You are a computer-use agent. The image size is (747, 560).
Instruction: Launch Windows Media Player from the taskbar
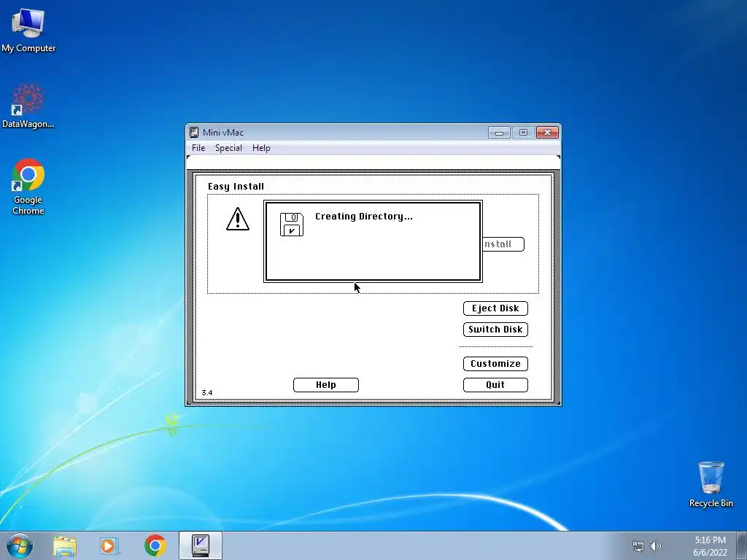point(109,546)
